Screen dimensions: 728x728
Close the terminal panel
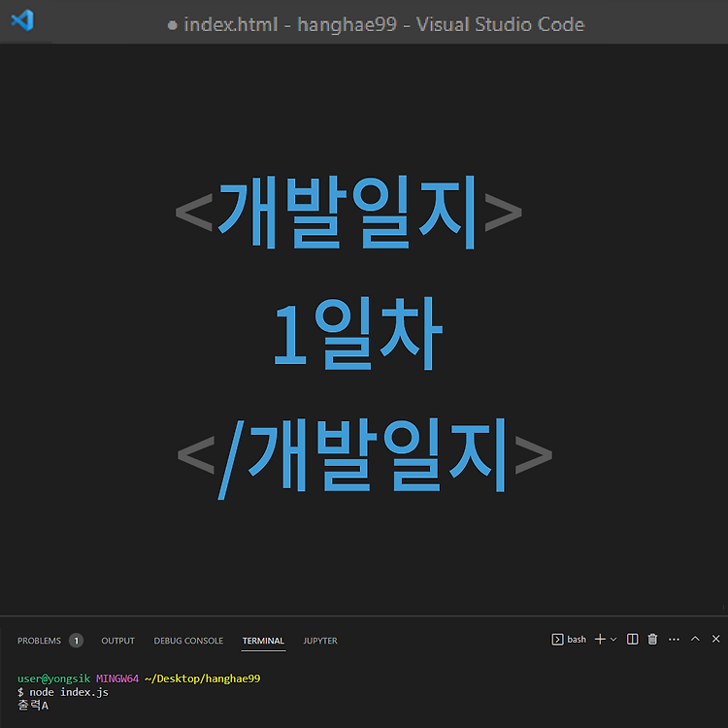[716, 639]
